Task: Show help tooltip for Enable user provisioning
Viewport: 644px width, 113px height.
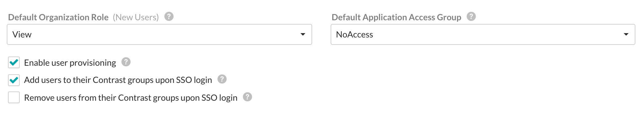Action: (126, 62)
